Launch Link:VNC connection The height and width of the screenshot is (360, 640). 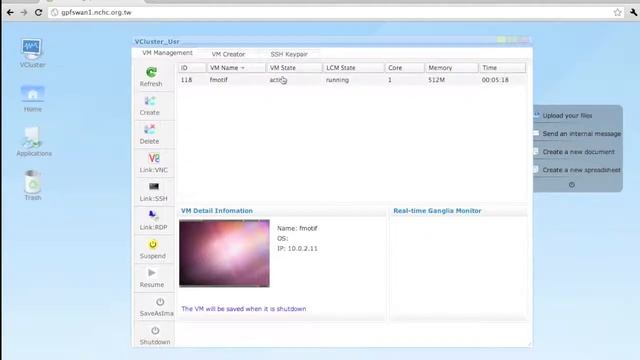coord(154,163)
